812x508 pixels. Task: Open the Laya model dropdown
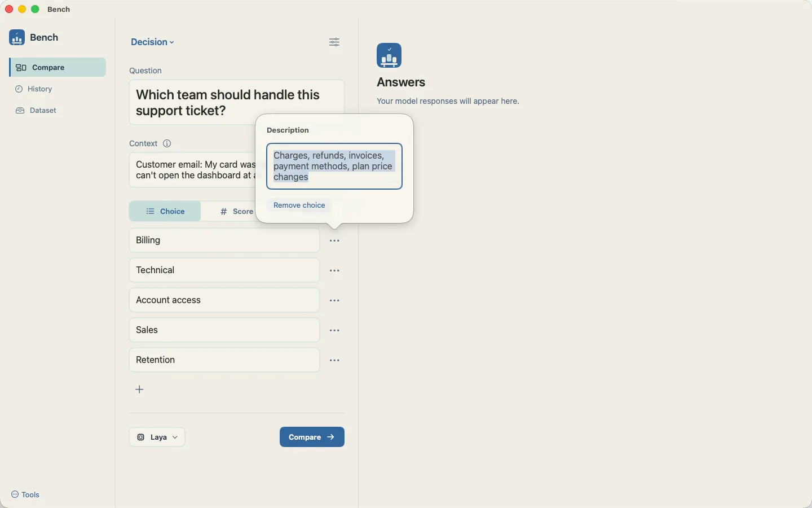coord(157,437)
